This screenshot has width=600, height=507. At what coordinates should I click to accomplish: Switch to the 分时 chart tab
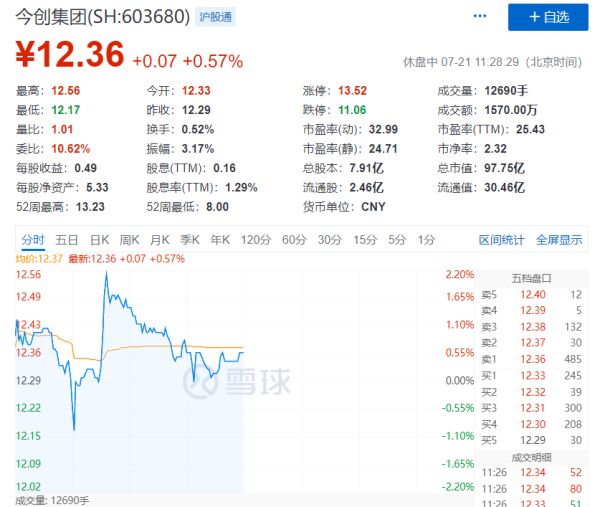pos(33,239)
